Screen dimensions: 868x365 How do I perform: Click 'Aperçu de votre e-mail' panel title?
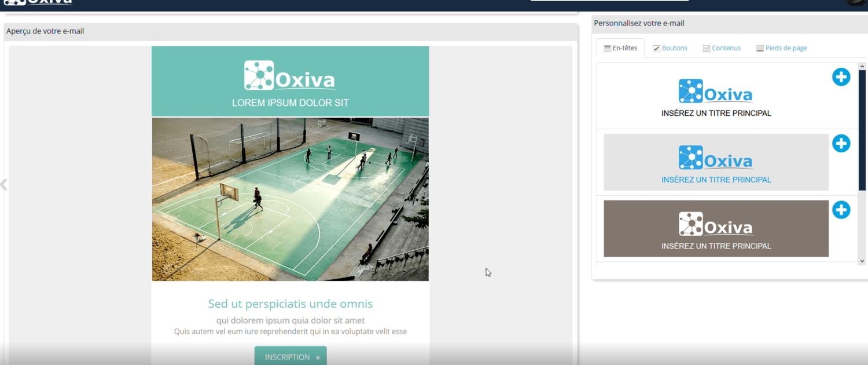45,31
